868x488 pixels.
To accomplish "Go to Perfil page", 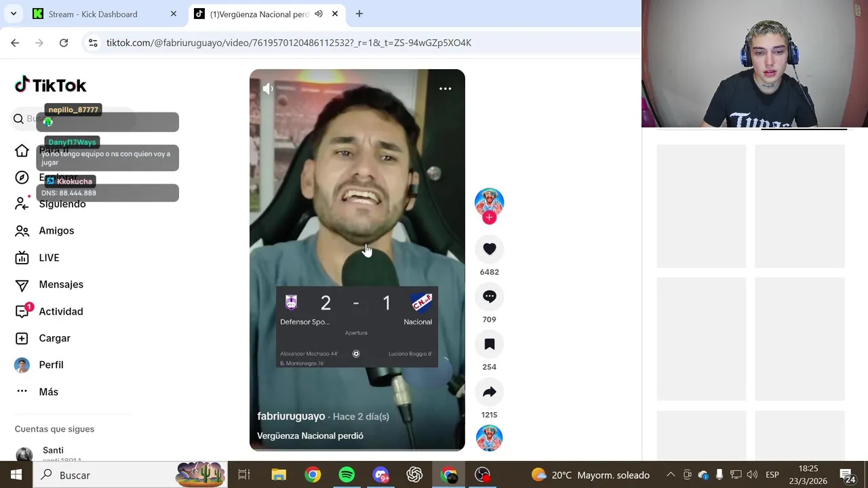I will point(39,365).
